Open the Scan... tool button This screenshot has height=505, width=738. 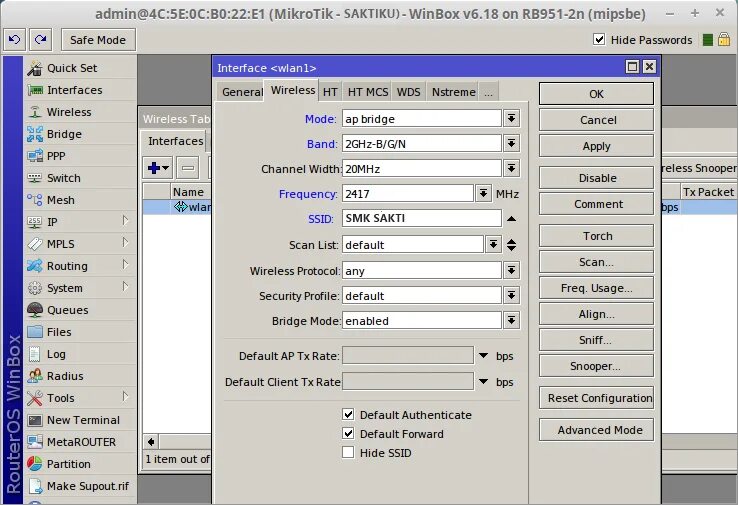[596, 262]
